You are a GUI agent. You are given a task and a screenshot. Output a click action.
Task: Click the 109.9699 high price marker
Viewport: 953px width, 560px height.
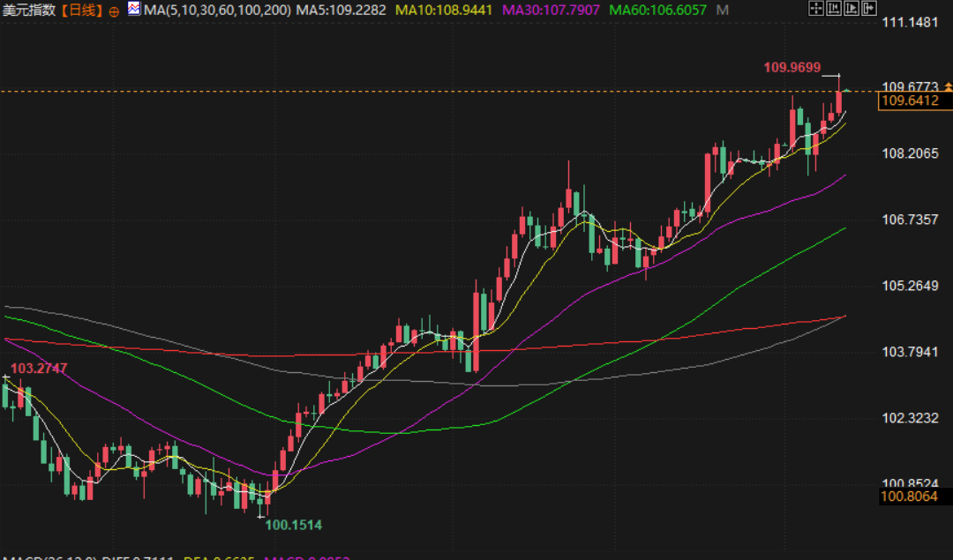792,67
